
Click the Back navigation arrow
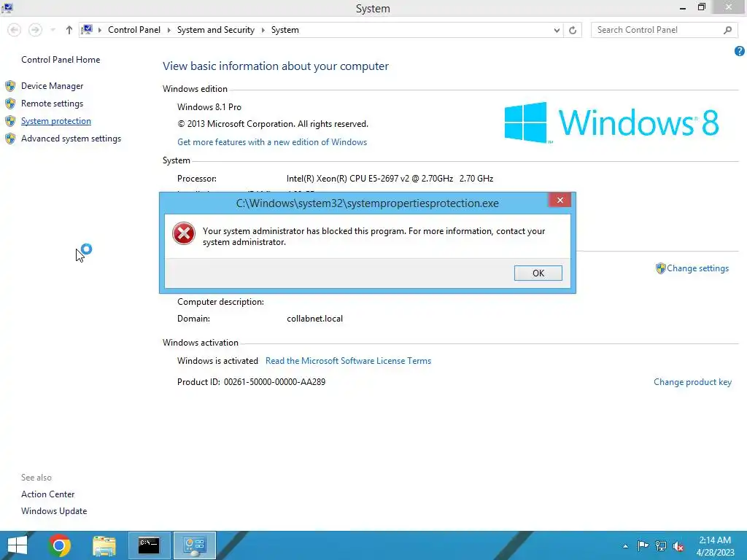[x=15, y=30]
